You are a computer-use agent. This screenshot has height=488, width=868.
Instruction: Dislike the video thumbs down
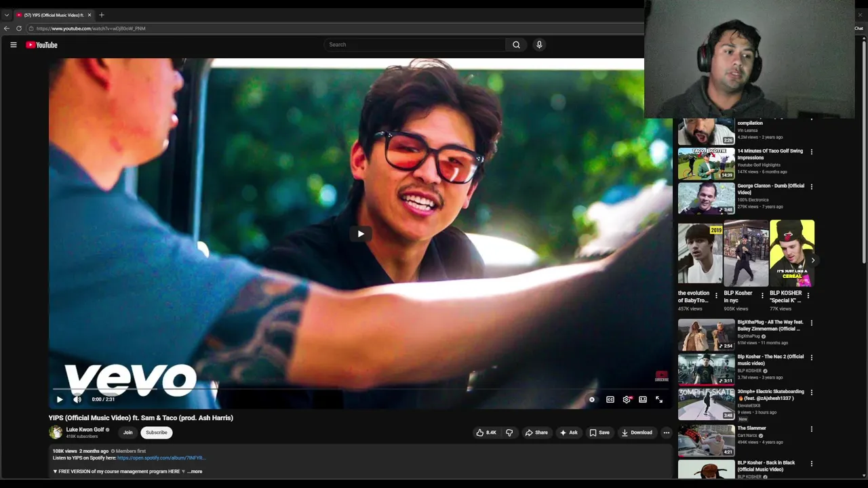click(509, 432)
